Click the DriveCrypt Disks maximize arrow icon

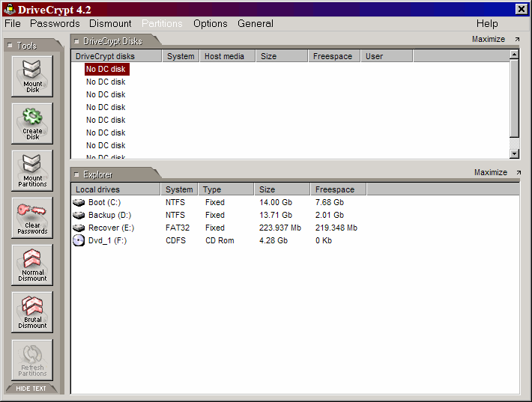[517, 40]
